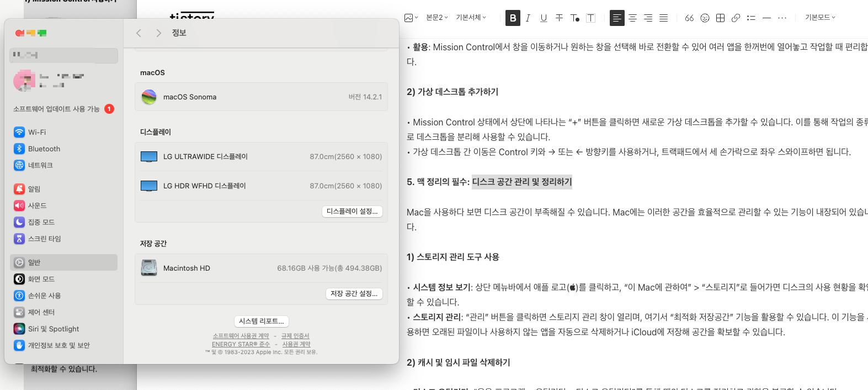This screenshot has height=390, width=868.
Task: Open Wi-Fi settings
Action: click(63, 132)
